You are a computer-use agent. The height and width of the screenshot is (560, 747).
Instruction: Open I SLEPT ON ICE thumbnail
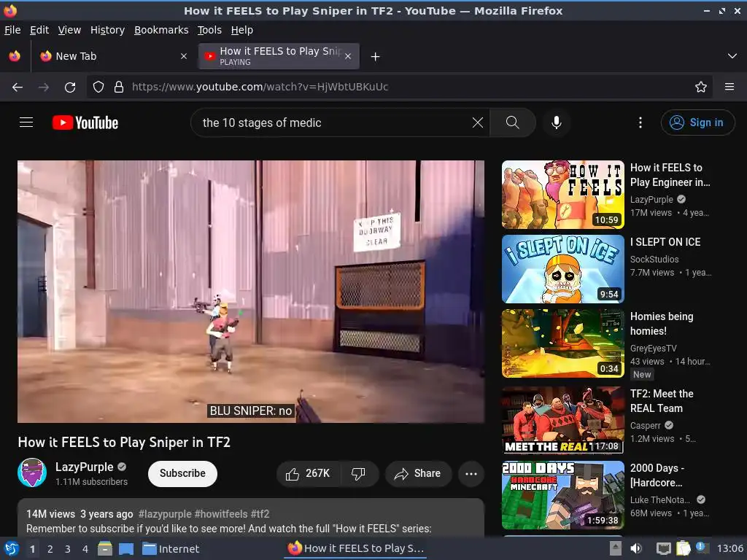pos(562,269)
